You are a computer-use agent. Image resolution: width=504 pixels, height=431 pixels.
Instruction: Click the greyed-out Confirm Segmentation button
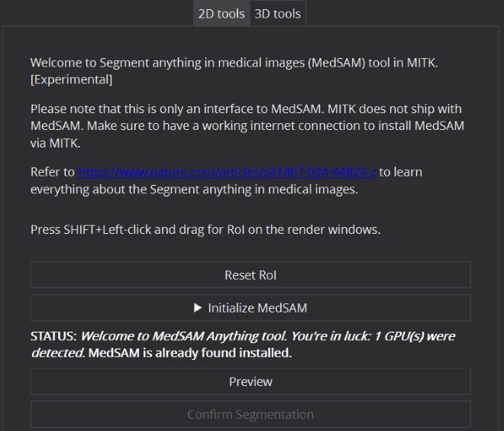(250, 414)
